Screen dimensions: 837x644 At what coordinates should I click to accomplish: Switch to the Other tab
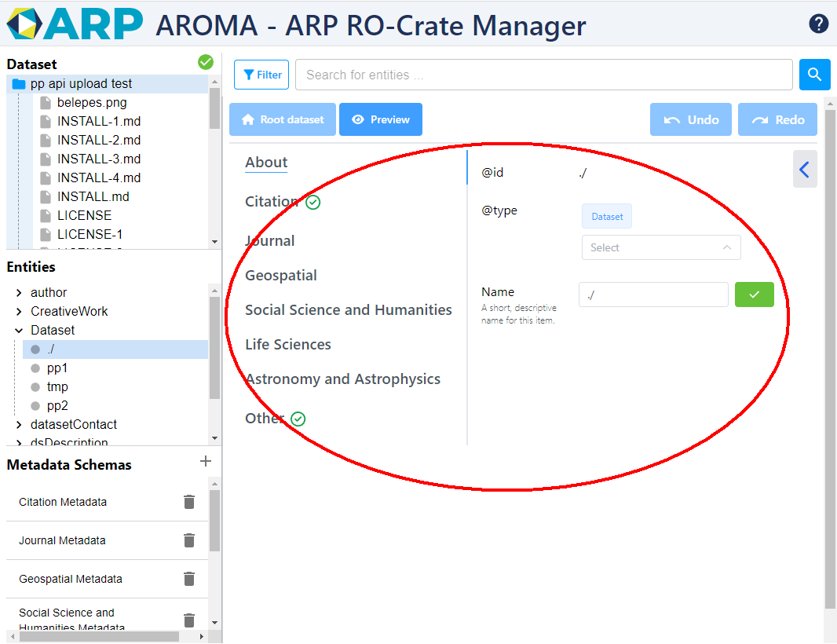265,418
